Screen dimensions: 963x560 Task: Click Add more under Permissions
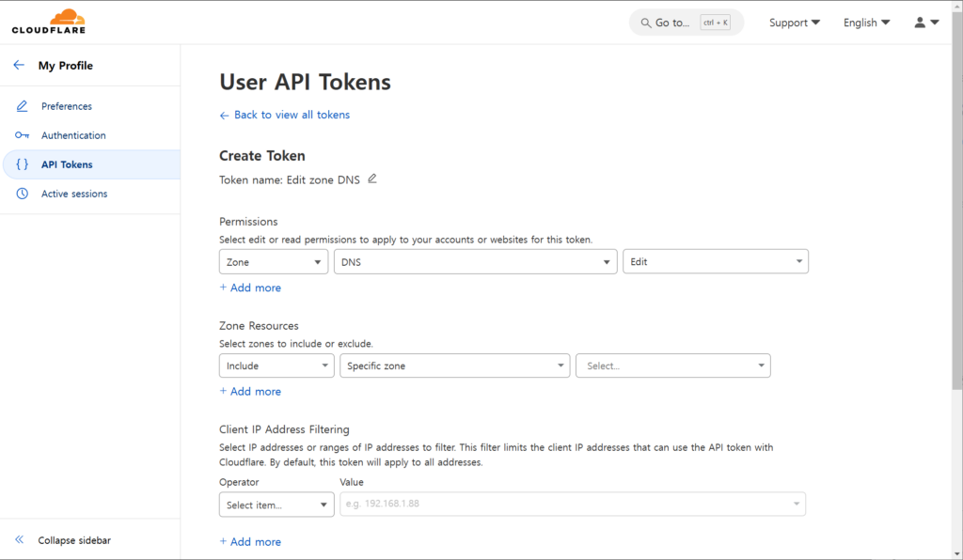pyautogui.click(x=250, y=288)
